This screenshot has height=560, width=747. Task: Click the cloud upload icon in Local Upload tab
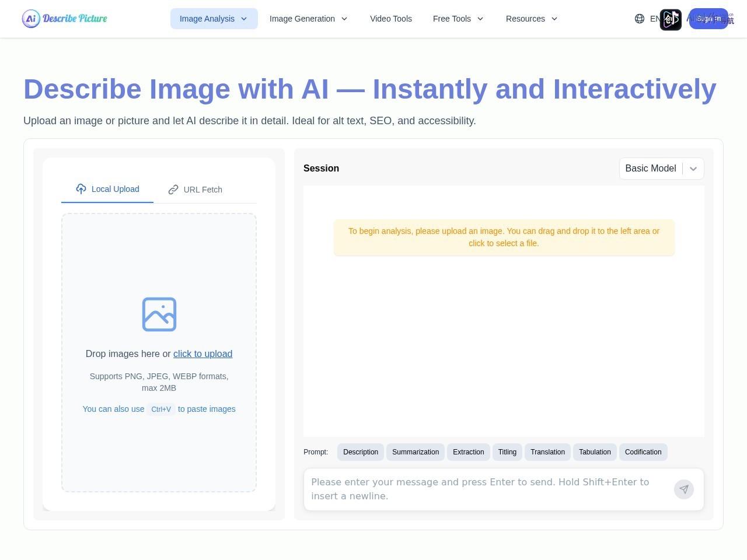coord(81,188)
